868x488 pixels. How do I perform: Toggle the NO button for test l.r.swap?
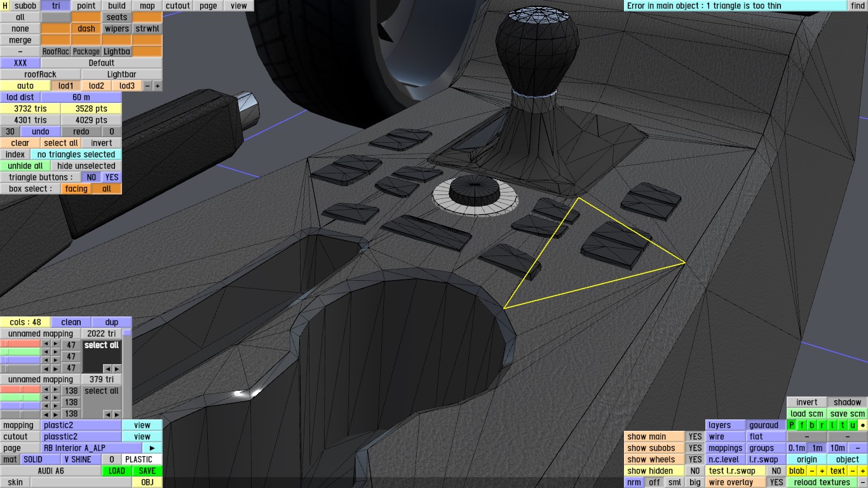pos(776,471)
